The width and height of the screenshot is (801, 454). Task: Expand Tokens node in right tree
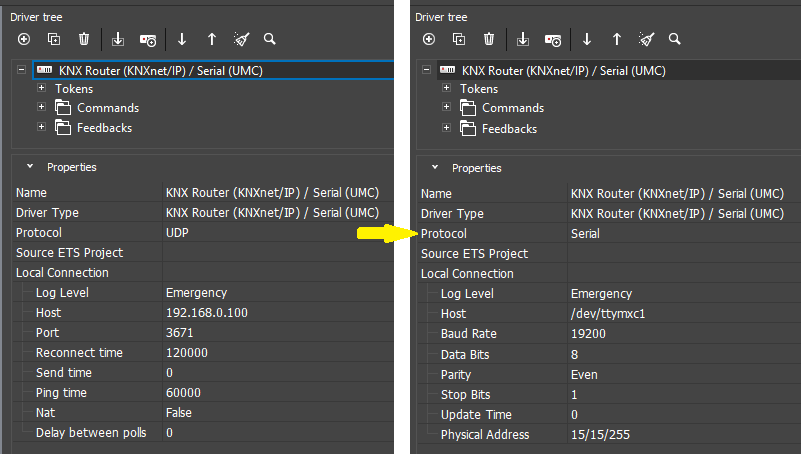click(446, 88)
